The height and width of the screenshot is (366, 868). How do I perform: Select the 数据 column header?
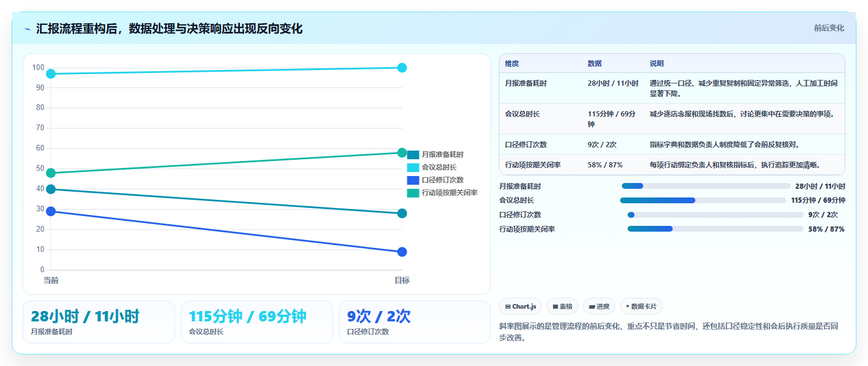(x=595, y=64)
